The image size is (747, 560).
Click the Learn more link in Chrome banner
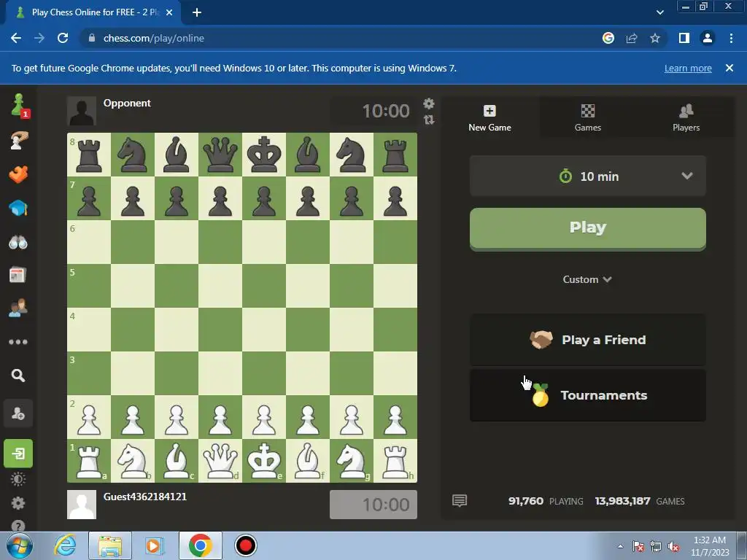(x=688, y=68)
